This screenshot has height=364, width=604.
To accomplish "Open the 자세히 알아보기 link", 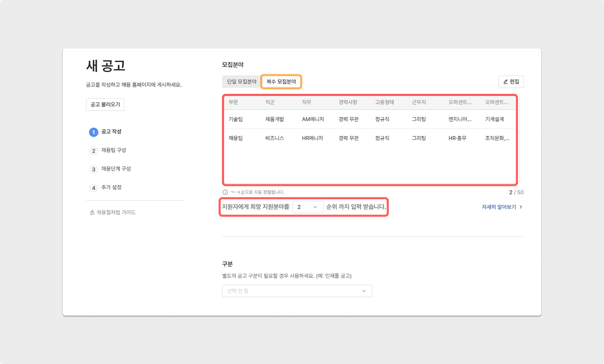I will (499, 207).
